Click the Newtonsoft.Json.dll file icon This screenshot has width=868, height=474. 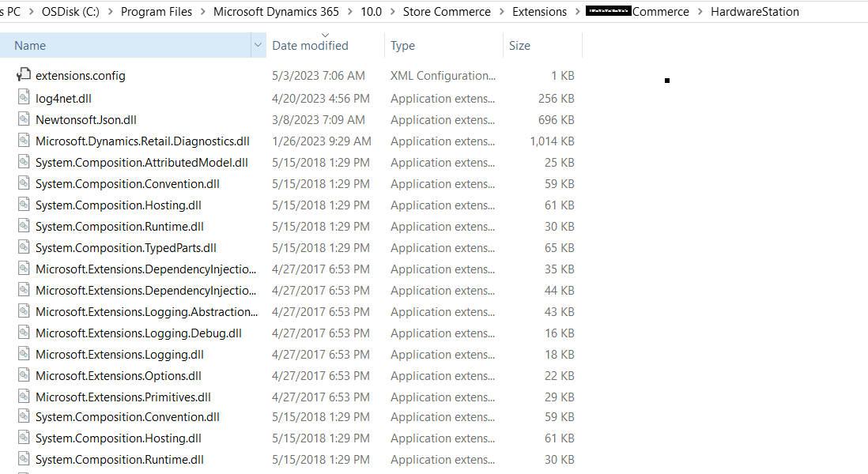[23, 118]
